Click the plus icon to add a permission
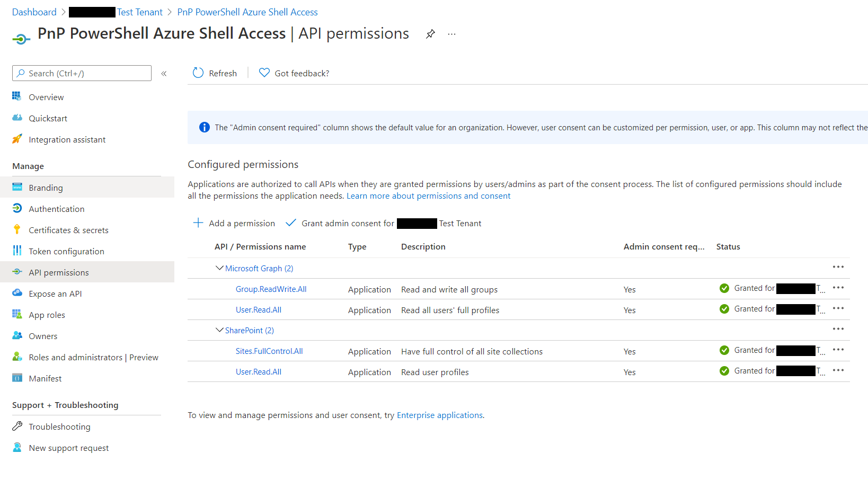Image resolution: width=868 pixels, height=480 pixels. pos(198,223)
